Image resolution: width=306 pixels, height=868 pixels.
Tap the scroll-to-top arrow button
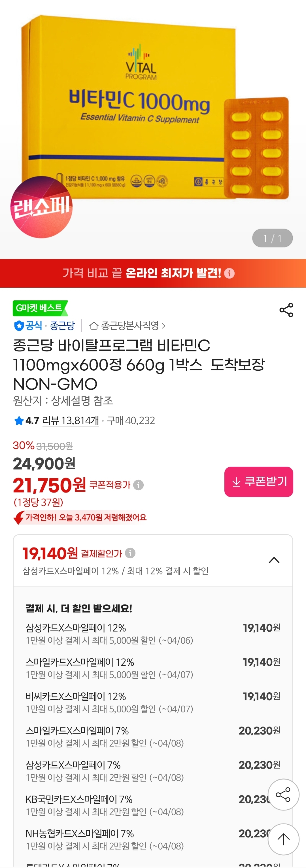(283, 839)
